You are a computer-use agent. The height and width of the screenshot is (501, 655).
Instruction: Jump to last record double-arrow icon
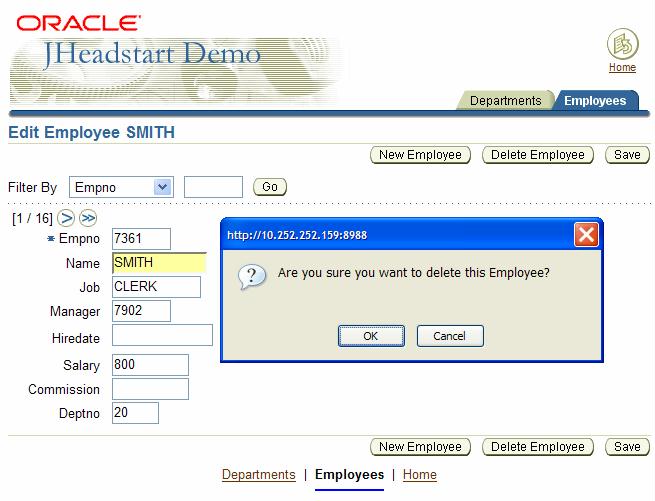(88, 217)
